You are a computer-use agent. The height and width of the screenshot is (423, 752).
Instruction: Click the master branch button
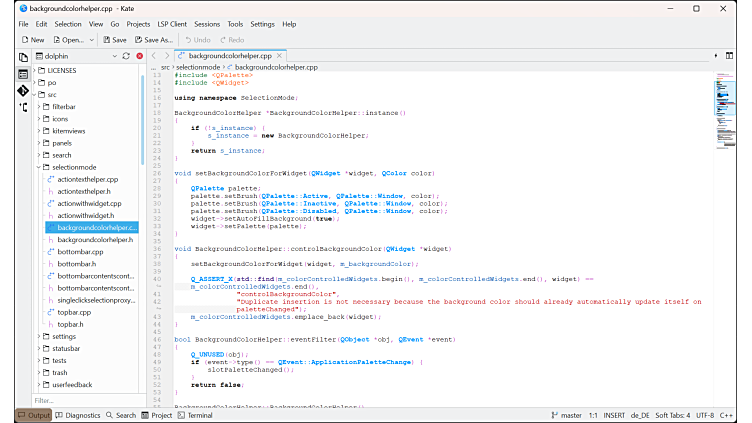[566, 415]
